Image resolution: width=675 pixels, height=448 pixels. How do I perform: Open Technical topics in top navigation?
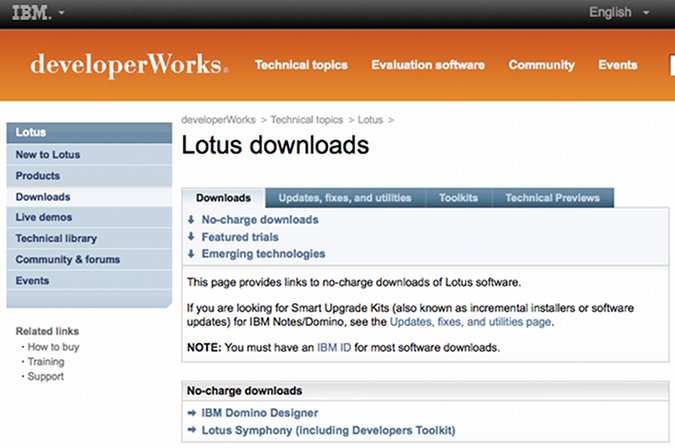tap(301, 65)
